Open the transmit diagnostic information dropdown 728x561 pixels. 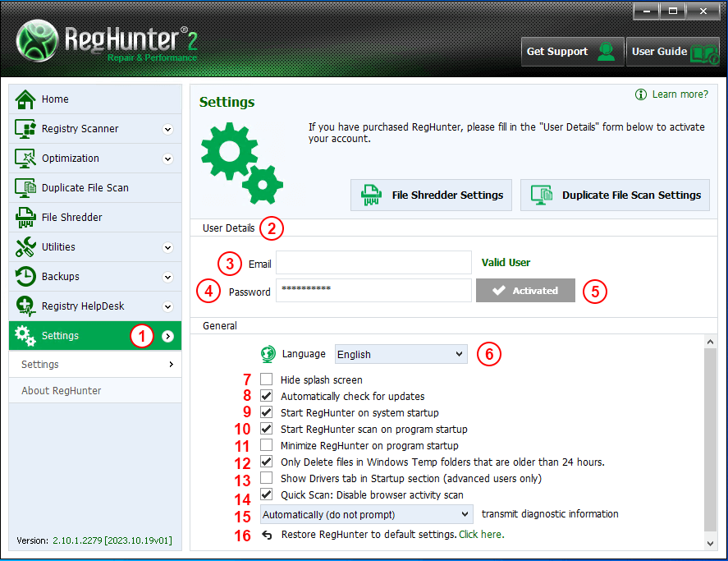[366, 514]
